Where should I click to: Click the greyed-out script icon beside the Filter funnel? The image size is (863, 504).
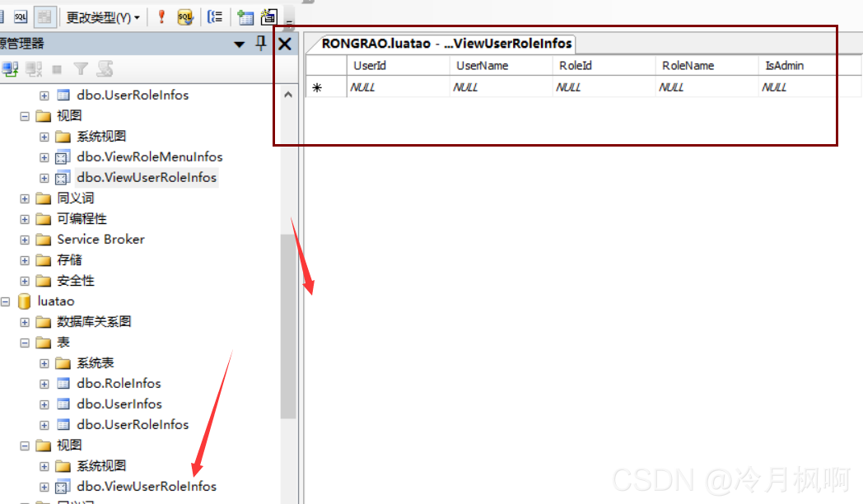[105, 69]
